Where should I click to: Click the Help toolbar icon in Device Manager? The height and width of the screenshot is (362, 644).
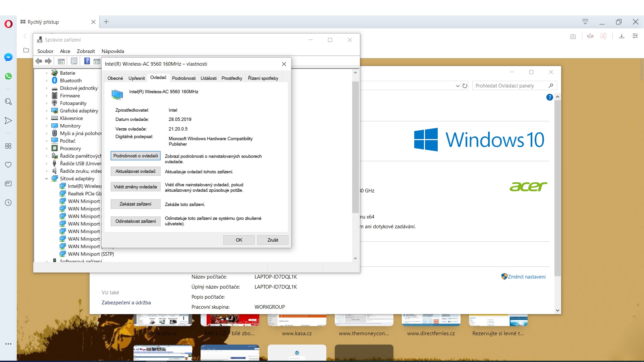coord(87,61)
